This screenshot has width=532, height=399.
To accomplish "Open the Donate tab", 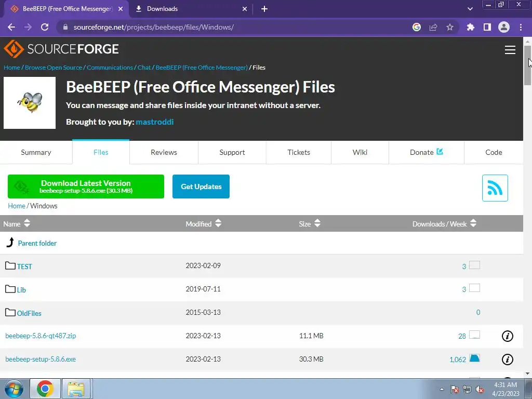I will [426, 152].
